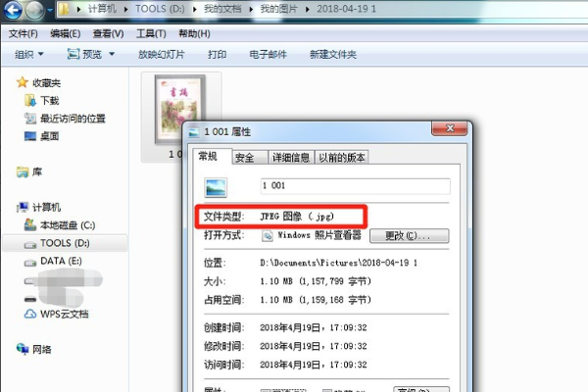Open the 帮助(H) menu
Viewport: 588px width, 392px height.
(194, 33)
